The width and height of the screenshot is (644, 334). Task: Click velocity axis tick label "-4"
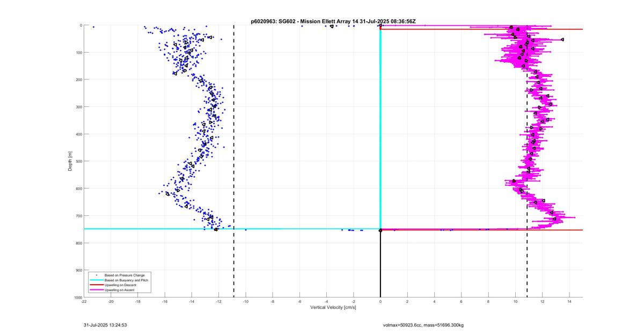(x=326, y=301)
